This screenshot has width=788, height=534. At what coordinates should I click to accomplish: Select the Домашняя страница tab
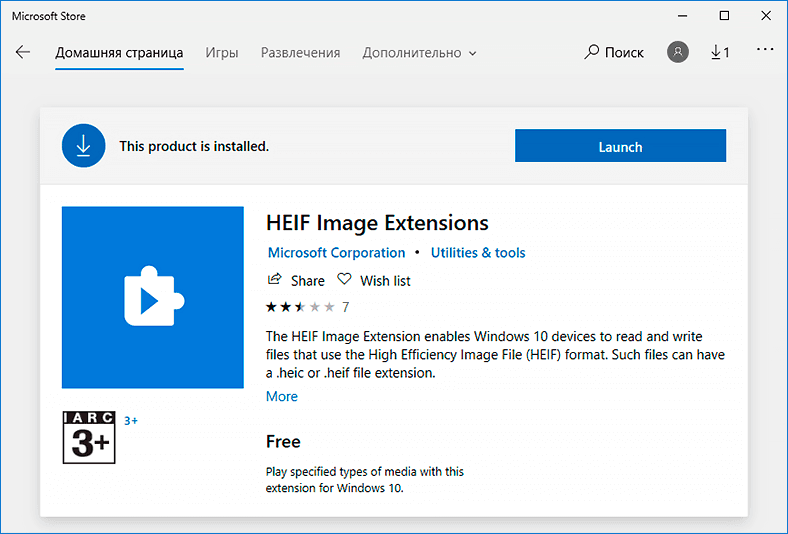tap(119, 53)
